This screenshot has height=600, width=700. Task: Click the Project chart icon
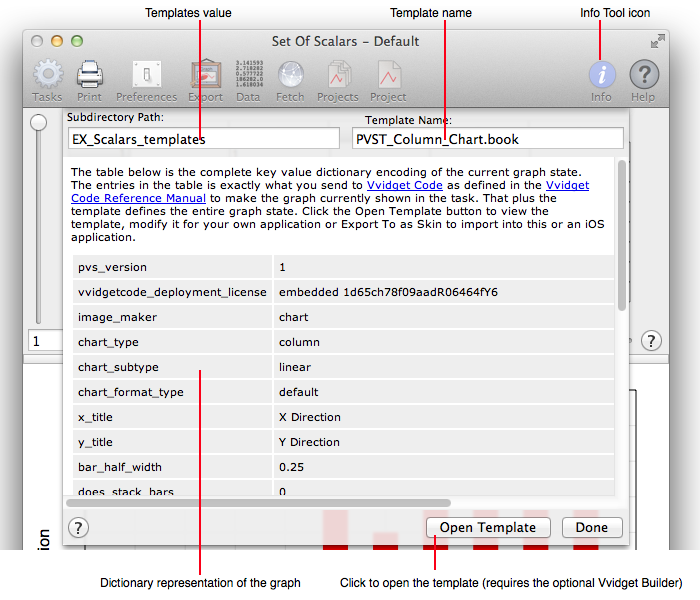click(389, 74)
